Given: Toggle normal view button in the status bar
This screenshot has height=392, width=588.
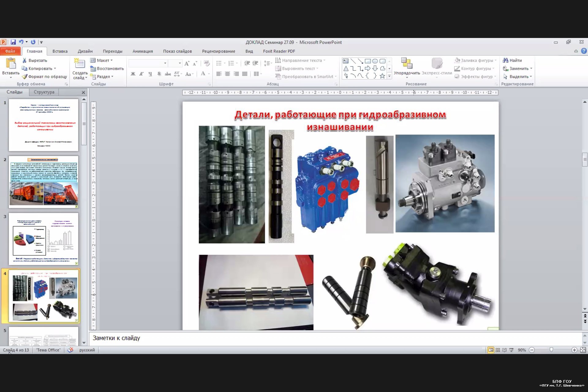Looking at the screenshot, I should coord(491,350).
